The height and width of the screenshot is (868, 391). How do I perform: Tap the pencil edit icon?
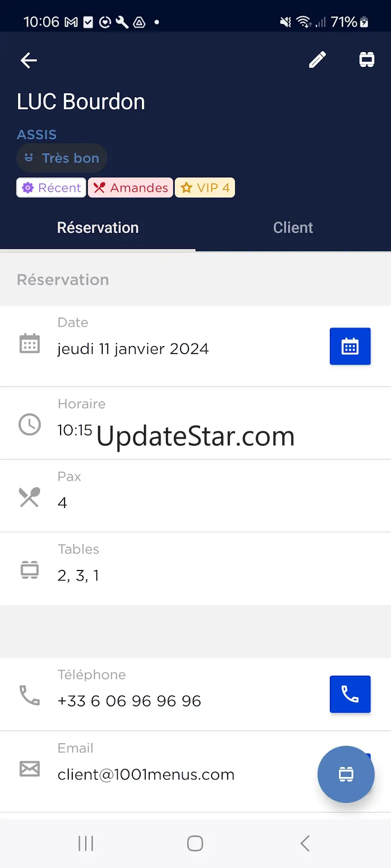pos(317,60)
